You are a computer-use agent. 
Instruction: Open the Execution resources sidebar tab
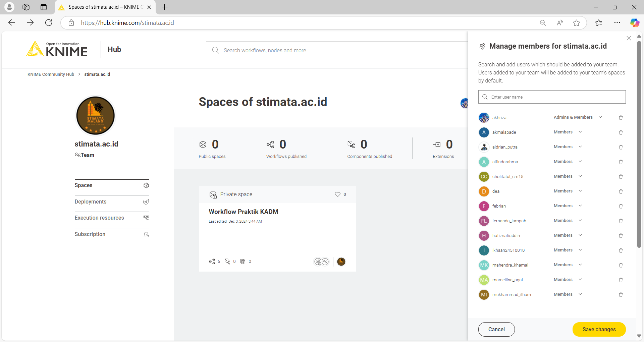(112, 218)
